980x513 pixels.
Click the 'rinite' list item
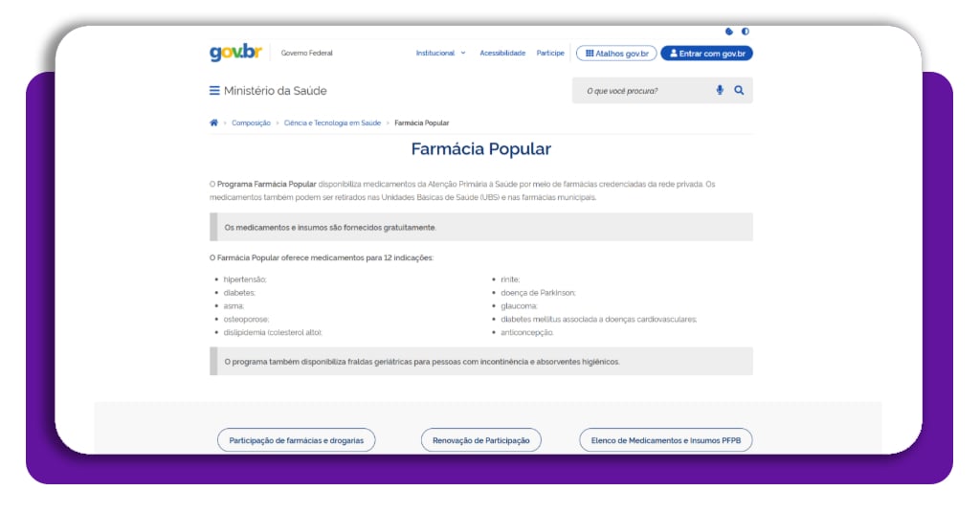(x=510, y=279)
